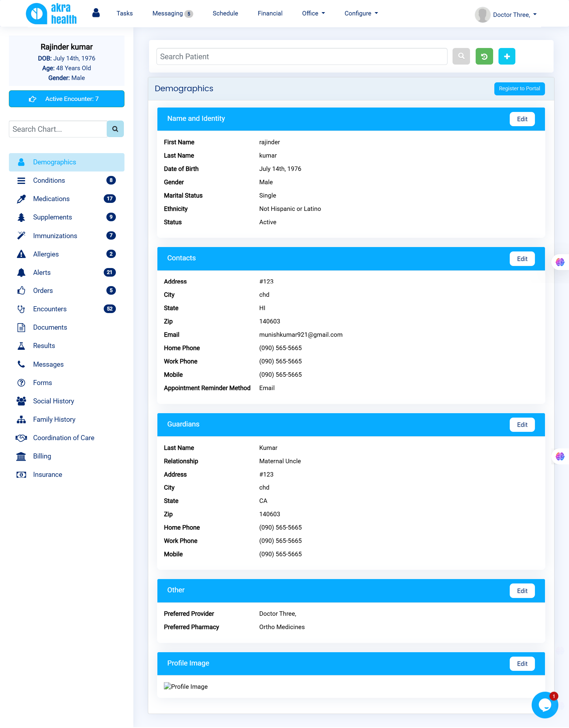Click the green refresh patient button
The image size is (569, 728).
484,56
